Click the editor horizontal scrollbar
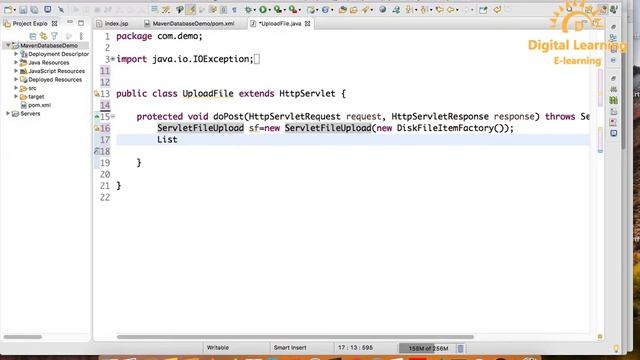The image size is (640, 360). click(295, 337)
